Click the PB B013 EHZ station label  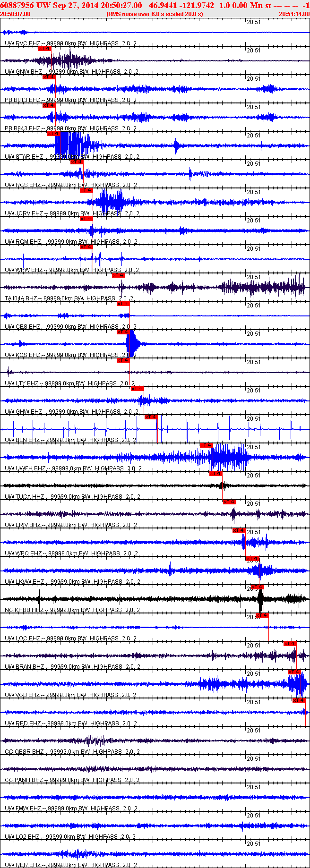tap(71, 100)
